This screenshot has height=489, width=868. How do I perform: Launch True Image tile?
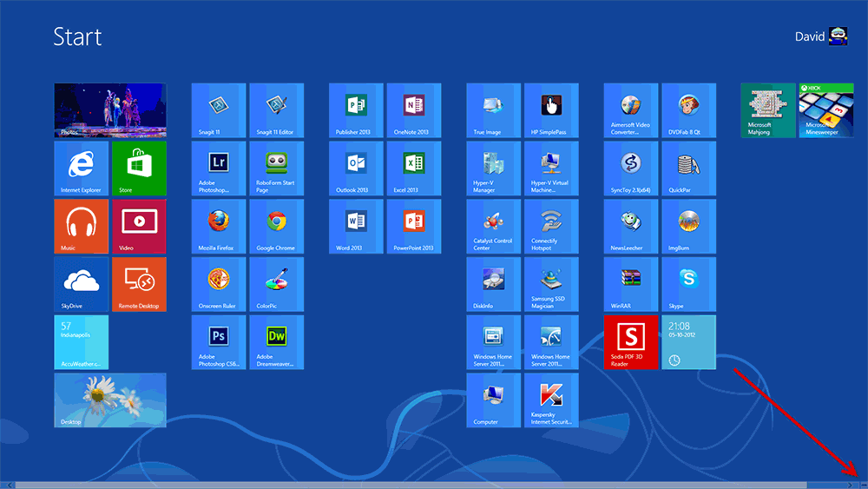coord(493,110)
